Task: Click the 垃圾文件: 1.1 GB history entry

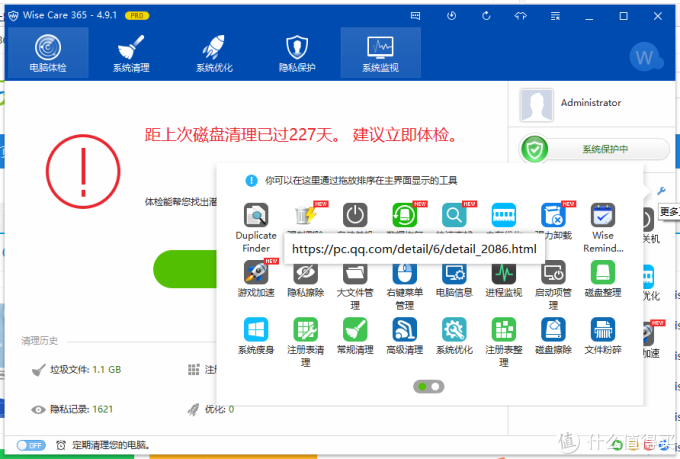Action: point(77,370)
